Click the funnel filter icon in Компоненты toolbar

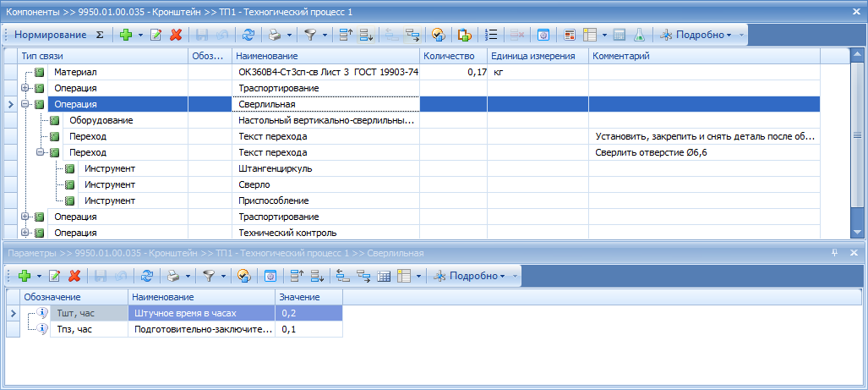coord(310,35)
